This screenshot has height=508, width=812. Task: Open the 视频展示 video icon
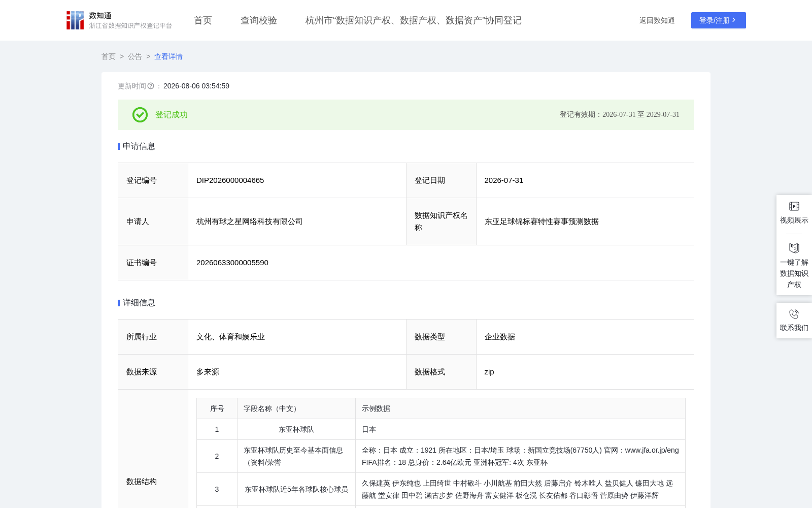[x=794, y=206]
